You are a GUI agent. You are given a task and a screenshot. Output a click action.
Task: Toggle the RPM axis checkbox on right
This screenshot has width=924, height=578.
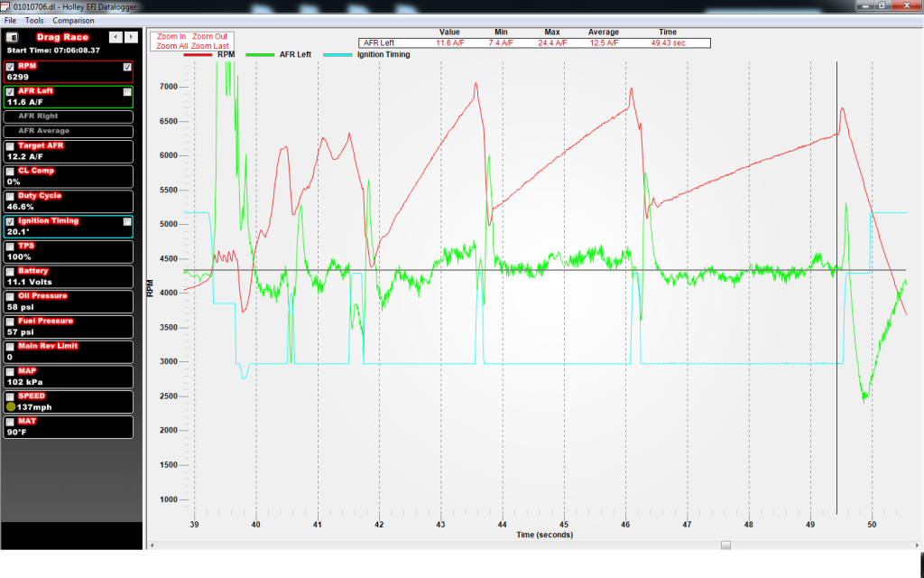126,67
